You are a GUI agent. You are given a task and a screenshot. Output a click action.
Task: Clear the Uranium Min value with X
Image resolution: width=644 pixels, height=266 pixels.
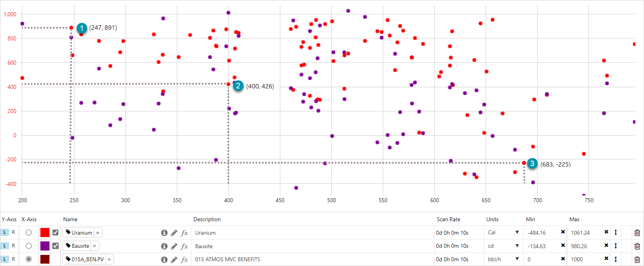[x=563, y=232]
